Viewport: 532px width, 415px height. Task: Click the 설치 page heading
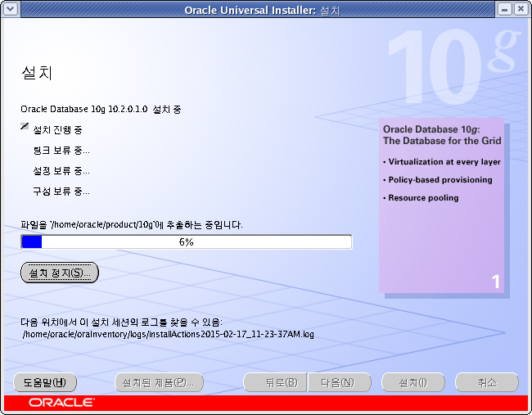37,73
